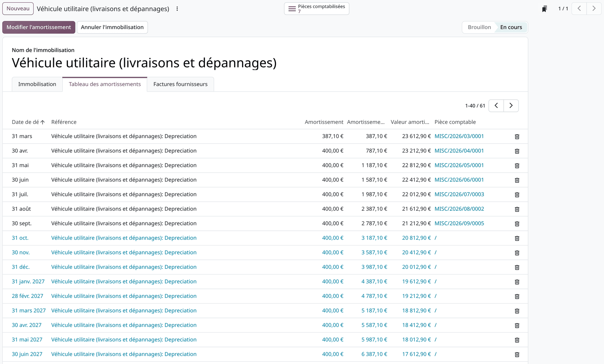Image resolution: width=604 pixels, height=364 pixels.
Task: Select the En cours status
Action: 511,27
